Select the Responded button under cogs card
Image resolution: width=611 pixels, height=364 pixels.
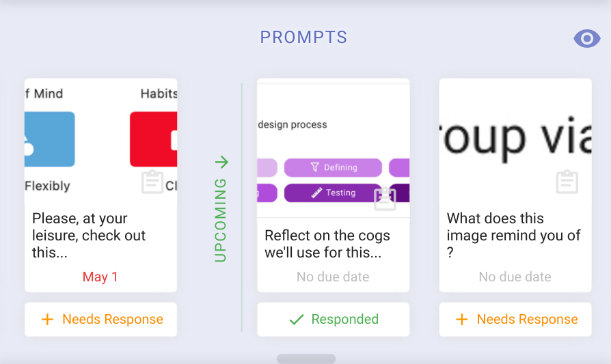[333, 319]
